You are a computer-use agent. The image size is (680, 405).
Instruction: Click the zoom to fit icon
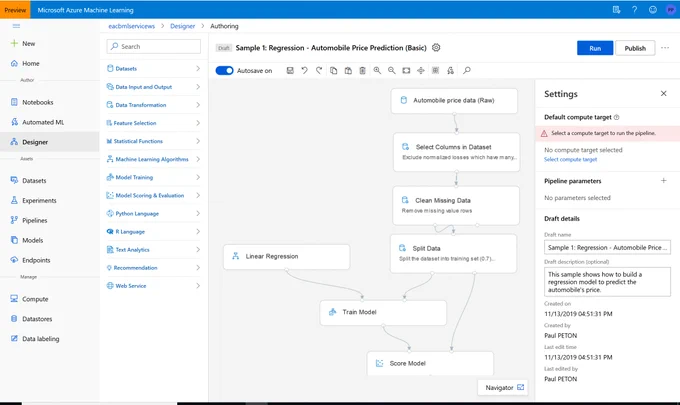pyautogui.click(x=406, y=70)
